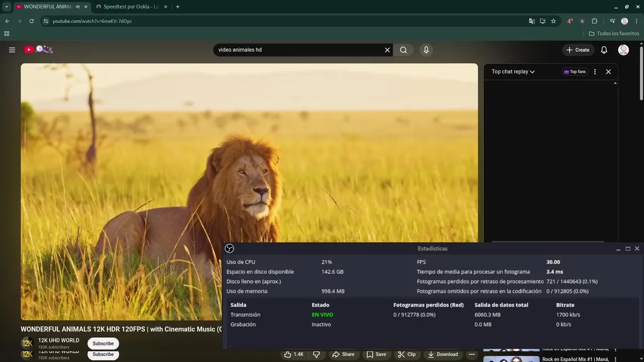644x362 pixels.
Task: Close the Speedtest por Ookla tab
Action: 165,7
